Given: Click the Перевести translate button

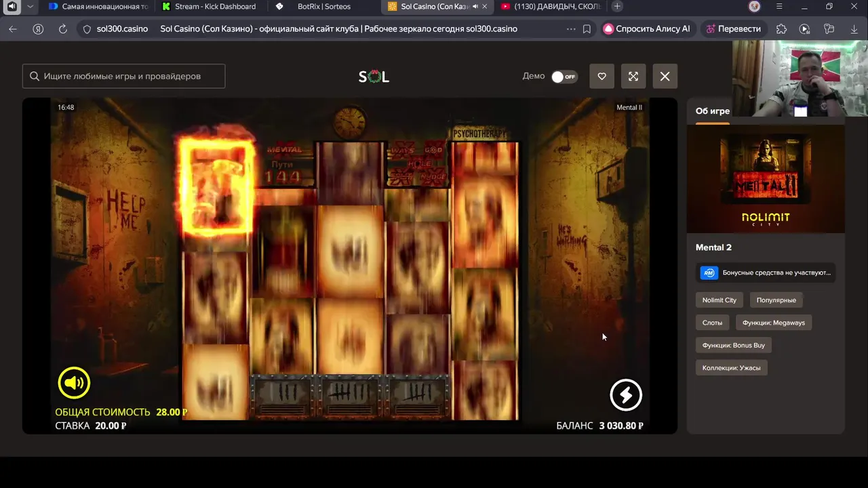Looking at the screenshot, I should (x=734, y=29).
